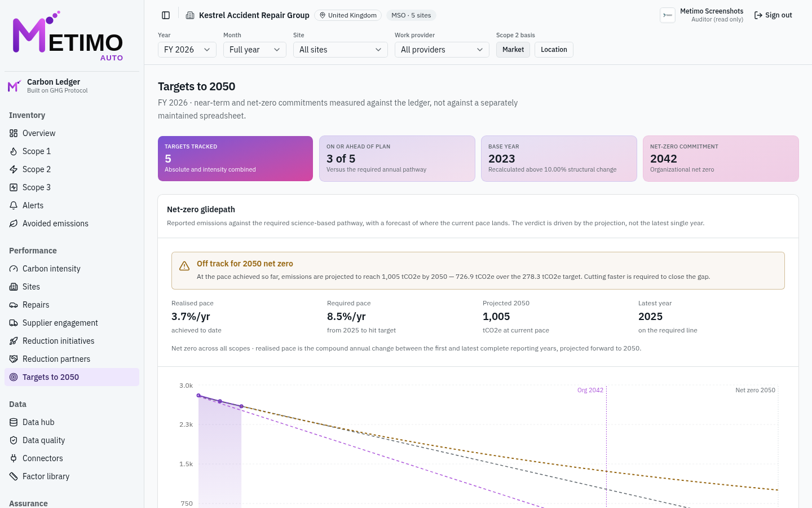The width and height of the screenshot is (812, 508).
Task: Toggle the sidebar panel icon
Action: tap(166, 15)
